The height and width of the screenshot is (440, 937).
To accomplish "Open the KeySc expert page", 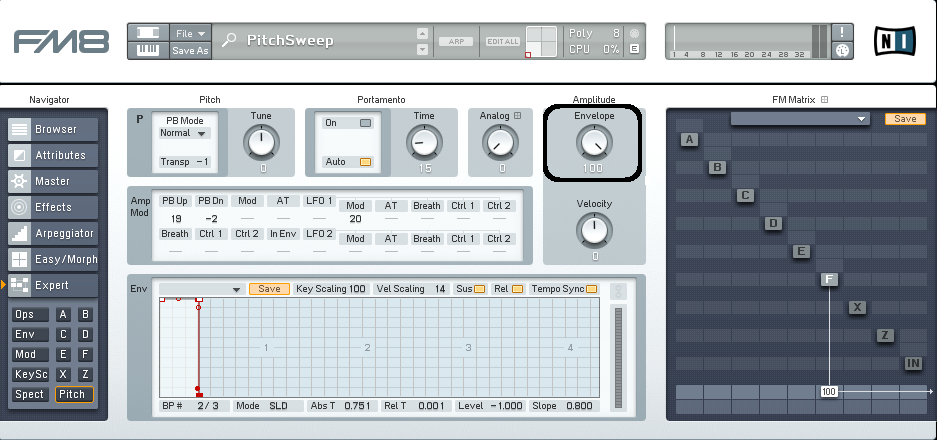I will [x=30, y=375].
